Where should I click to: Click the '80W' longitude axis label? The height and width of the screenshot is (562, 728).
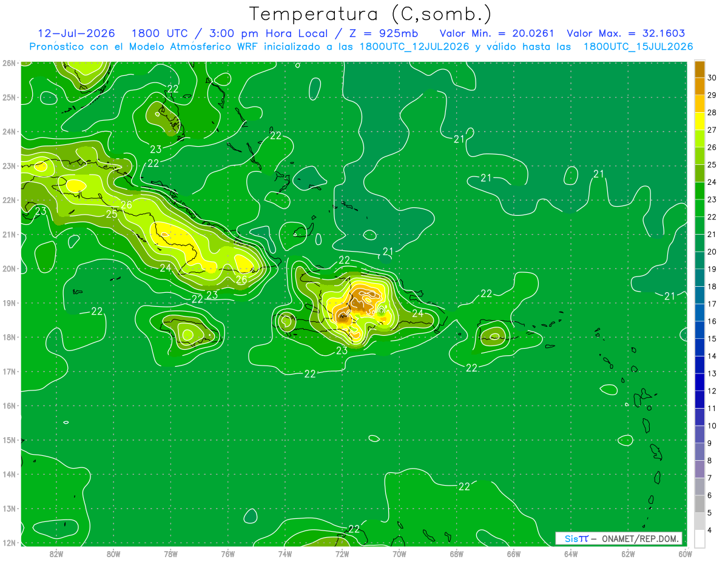coord(113,554)
